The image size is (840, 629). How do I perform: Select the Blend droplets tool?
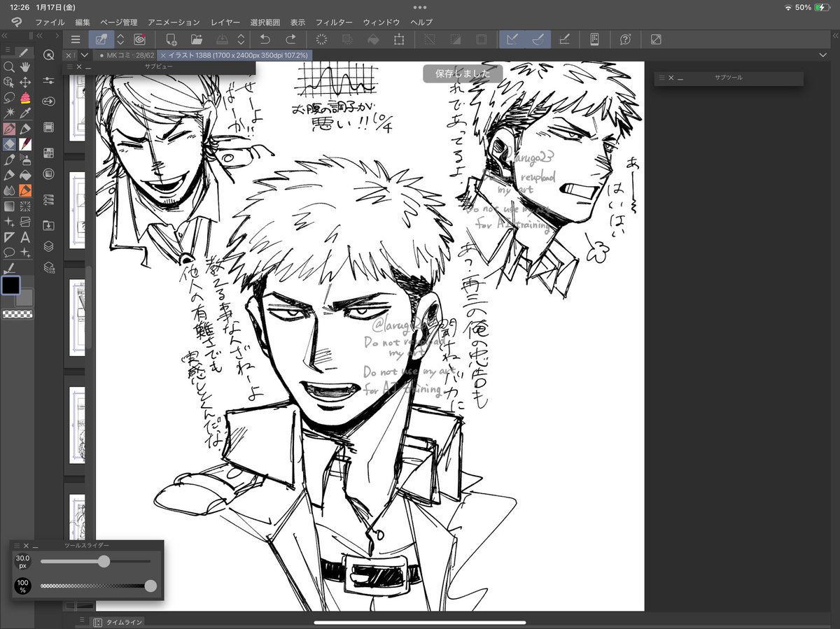coord(9,190)
